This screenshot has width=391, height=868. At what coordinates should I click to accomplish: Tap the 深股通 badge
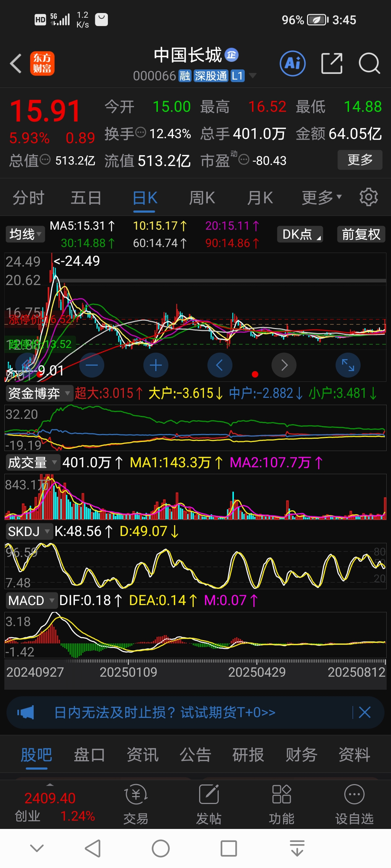tap(211, 76)
